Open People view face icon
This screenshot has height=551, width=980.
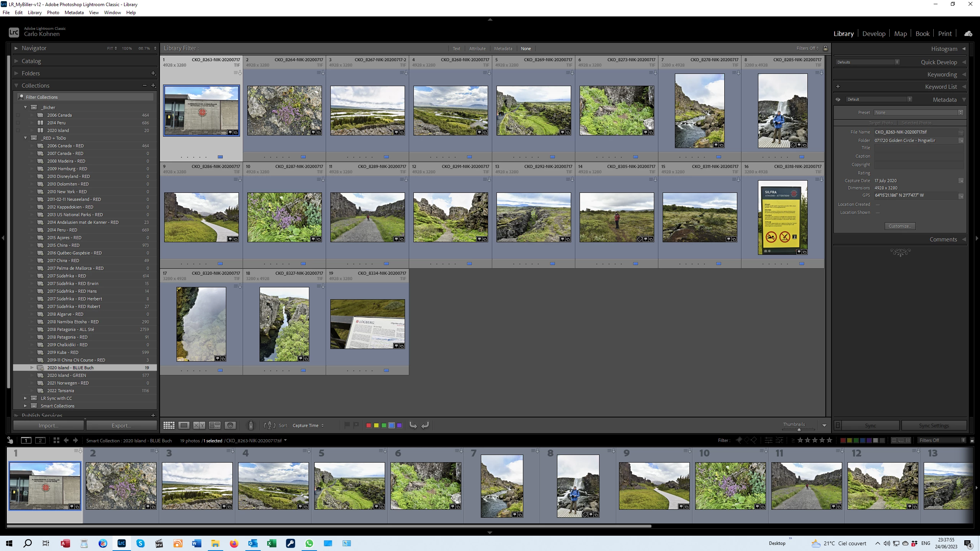point(230,425)
